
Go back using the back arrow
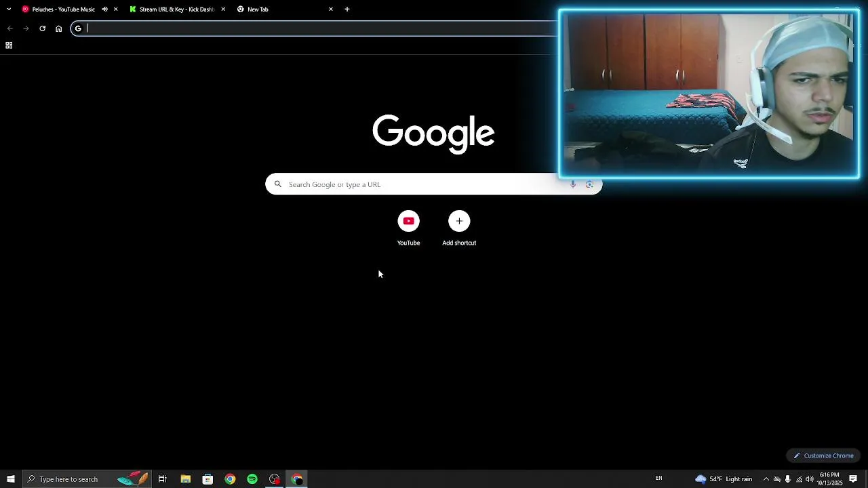pos(9,28)
